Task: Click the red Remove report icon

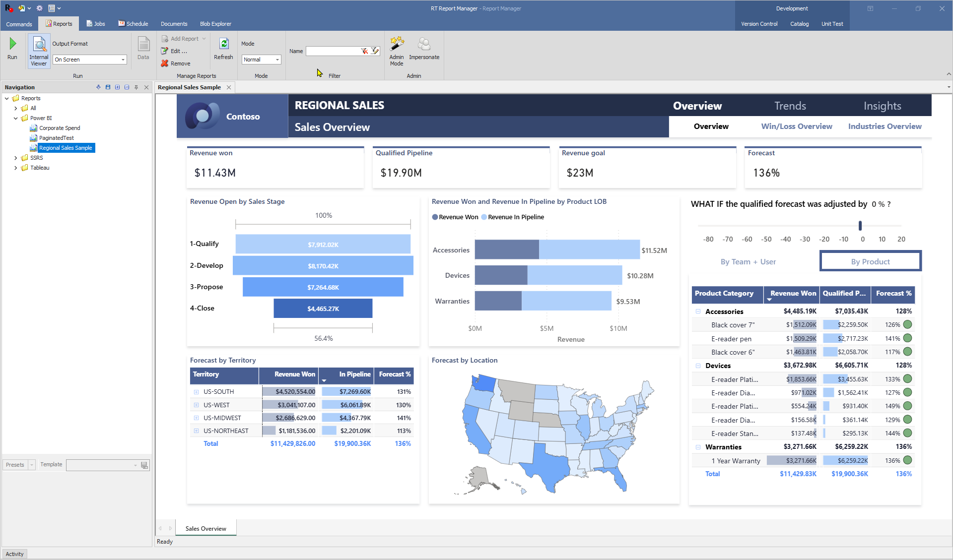Action: click(x=165, y=63)
